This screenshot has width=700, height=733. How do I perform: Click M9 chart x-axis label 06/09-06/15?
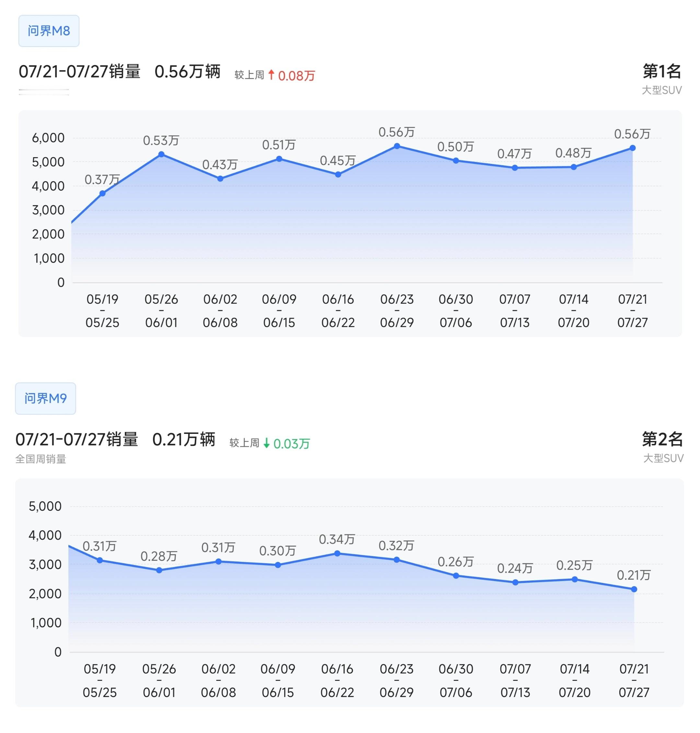point(278,681)
